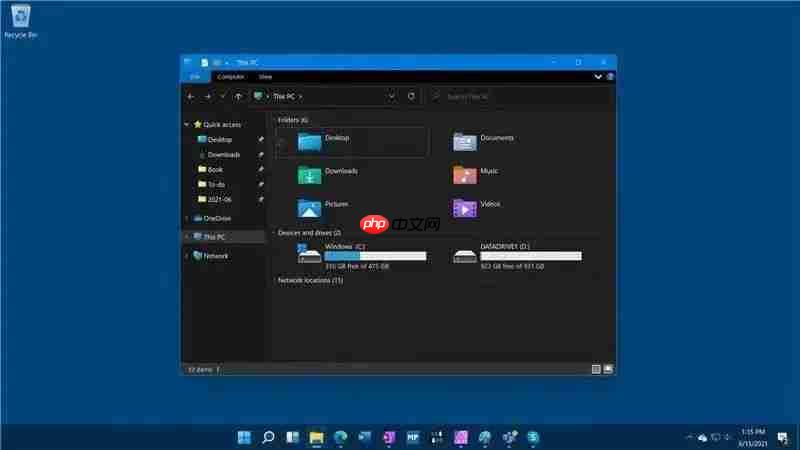Collapse the Quick access tree node
This screenshot has width=800, height=450.
coord(187,124)
